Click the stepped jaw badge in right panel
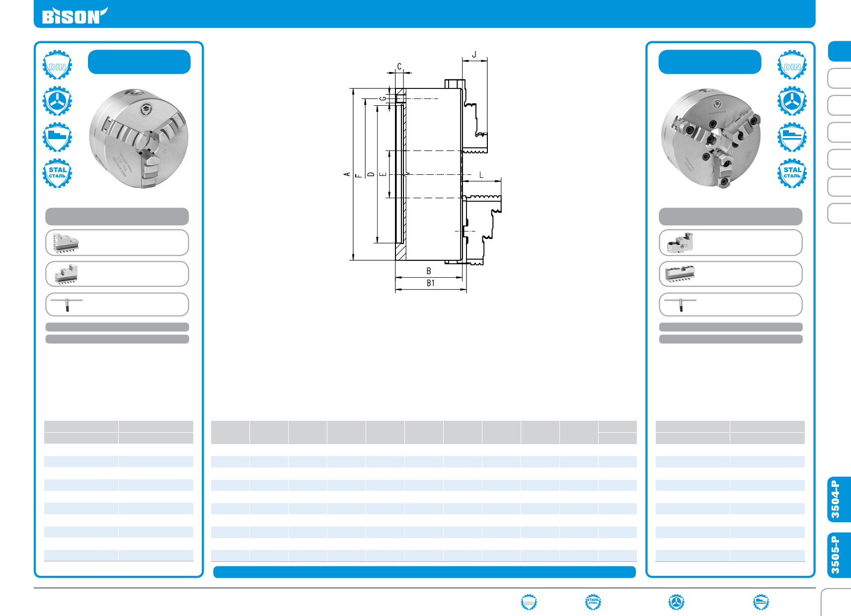 pos(792,137)
